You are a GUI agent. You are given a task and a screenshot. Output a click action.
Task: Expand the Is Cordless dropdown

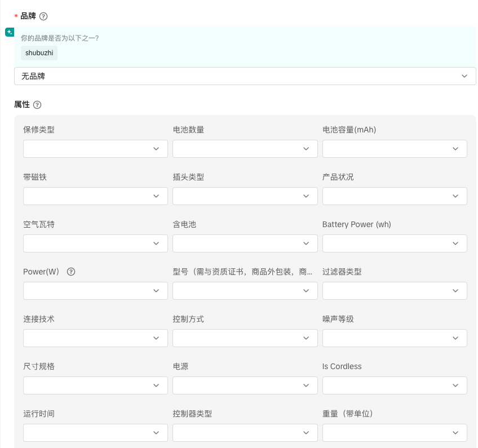394,385
